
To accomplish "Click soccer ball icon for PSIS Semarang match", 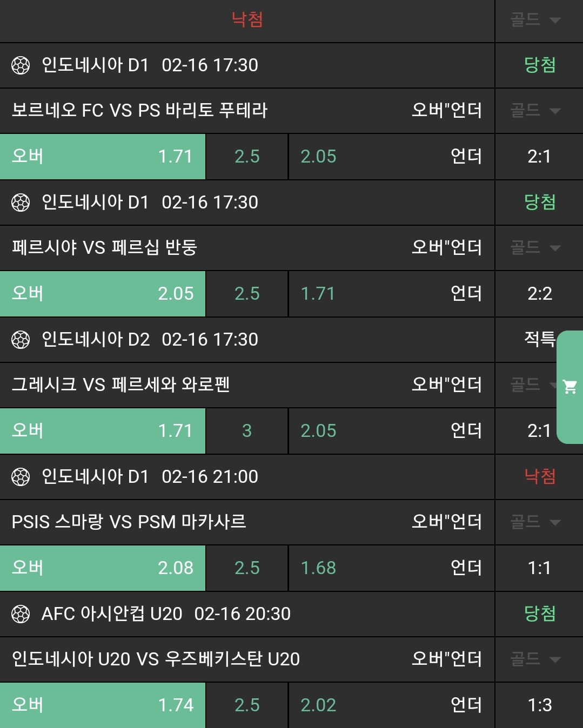I will pyautogui.click(x=21, y=477).
